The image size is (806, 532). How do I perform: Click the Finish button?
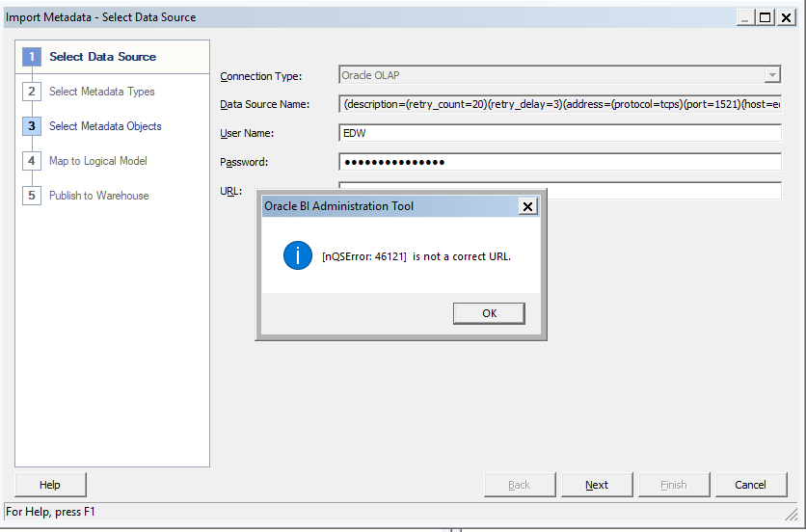674,485
